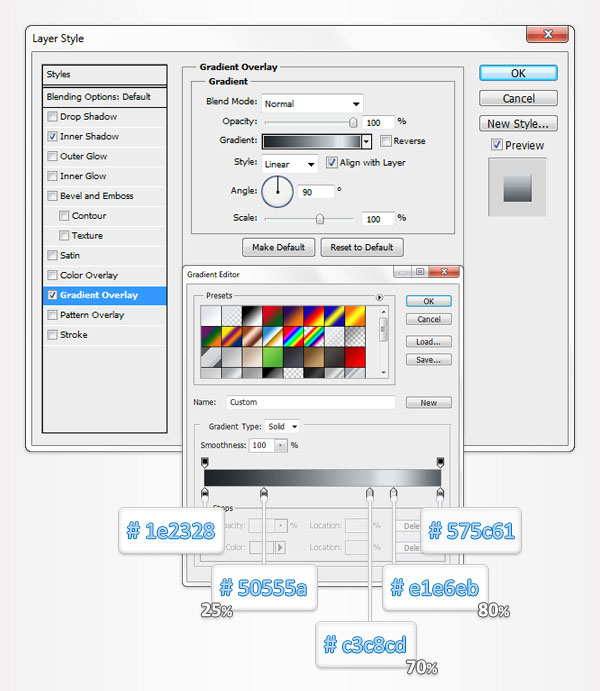The height and width of the screenshot is (691, 600).
Task: Choose the blue-yellow-blue gradient preset
Action: [x=334, y=316]
